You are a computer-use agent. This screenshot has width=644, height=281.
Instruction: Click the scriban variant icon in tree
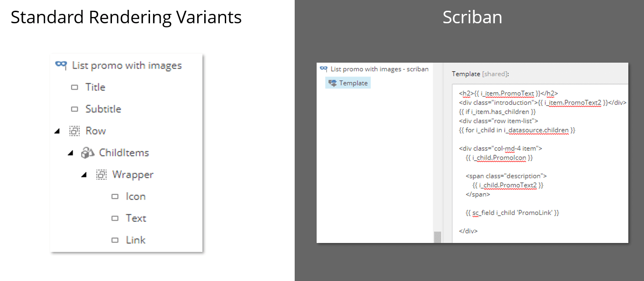pyautogui.click(x=323, y=69)
